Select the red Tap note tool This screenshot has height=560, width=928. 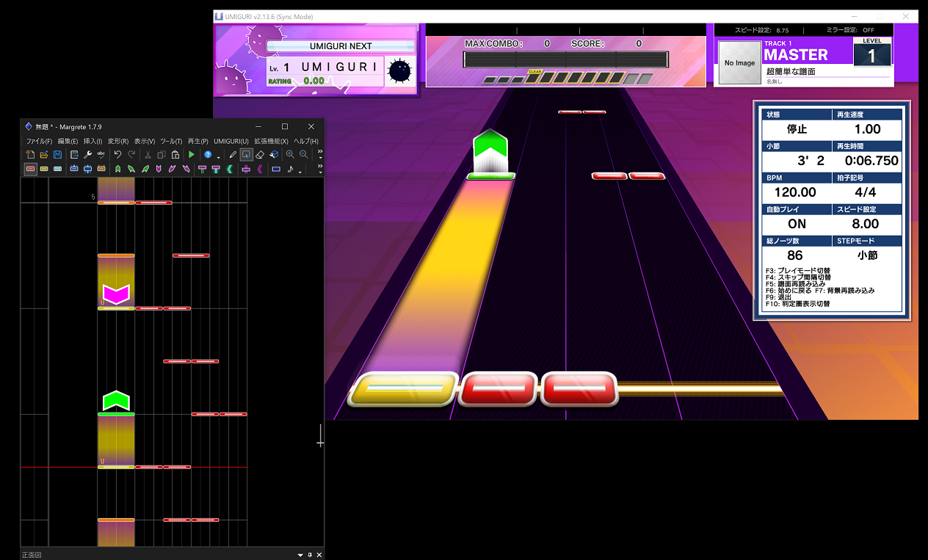30,169
